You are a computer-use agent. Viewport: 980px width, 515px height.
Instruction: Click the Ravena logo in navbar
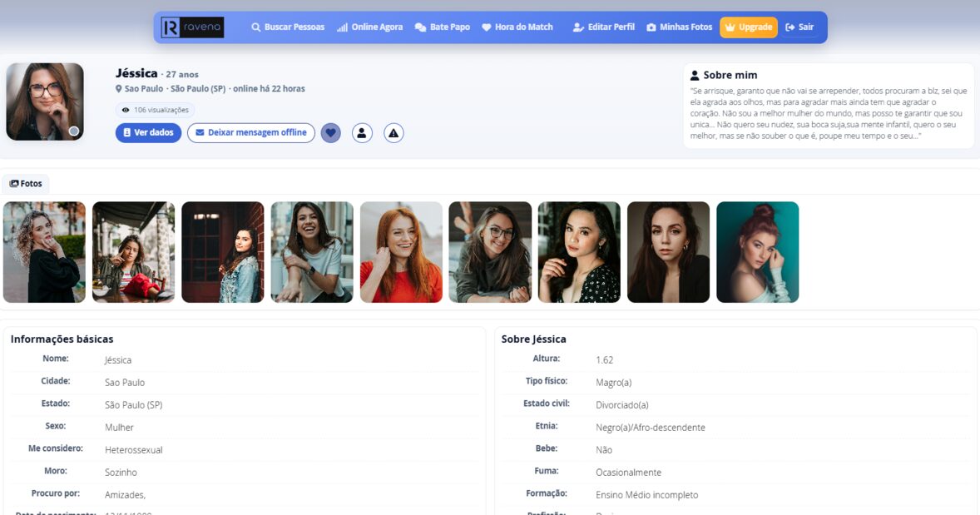click(x=192, y=27)
